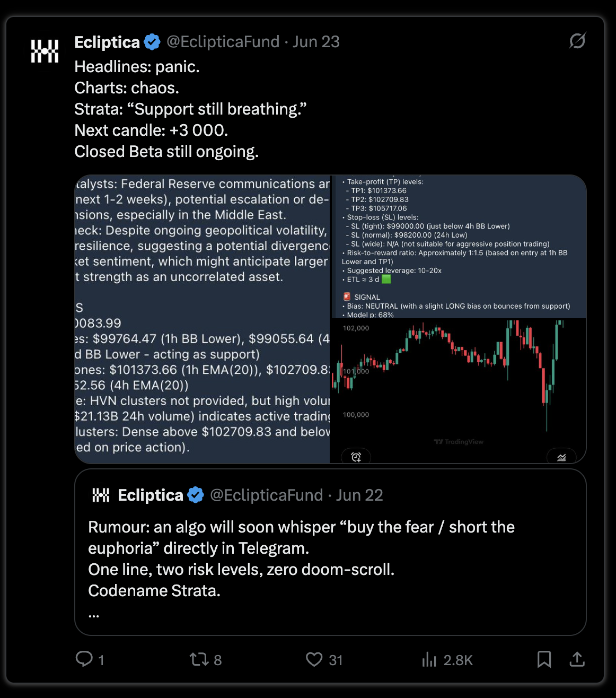
Task: Click the Jun 22 quoted post date
Action: coord(359,495)
